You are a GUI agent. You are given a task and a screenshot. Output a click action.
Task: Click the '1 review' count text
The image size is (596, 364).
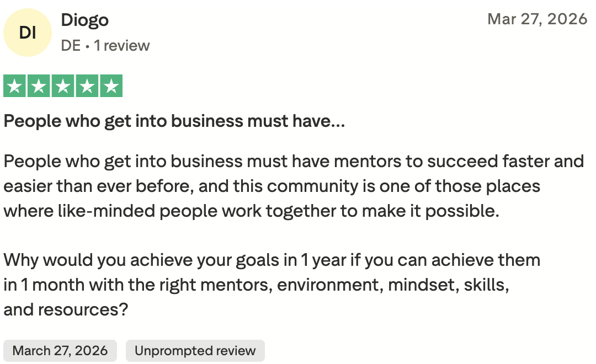121,46
